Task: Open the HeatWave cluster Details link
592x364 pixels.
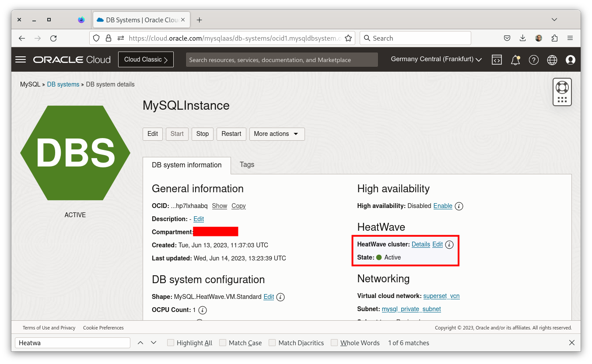Action: click(x=420, y=244)
